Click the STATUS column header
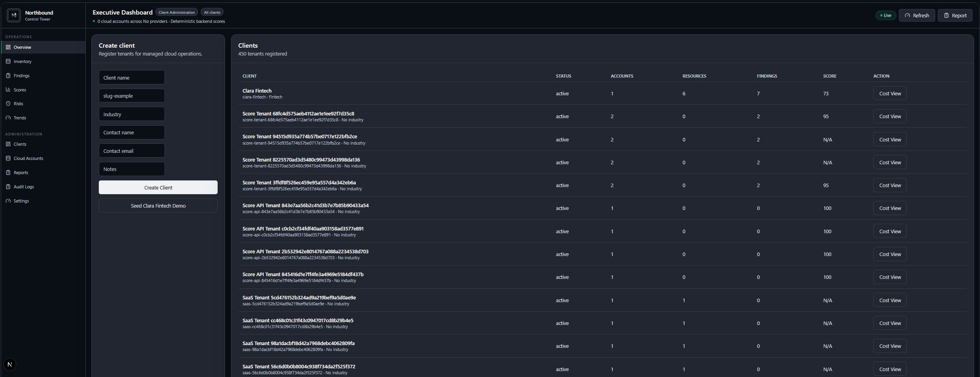This screenshot has height=377, width=980. tap(563, 76)
